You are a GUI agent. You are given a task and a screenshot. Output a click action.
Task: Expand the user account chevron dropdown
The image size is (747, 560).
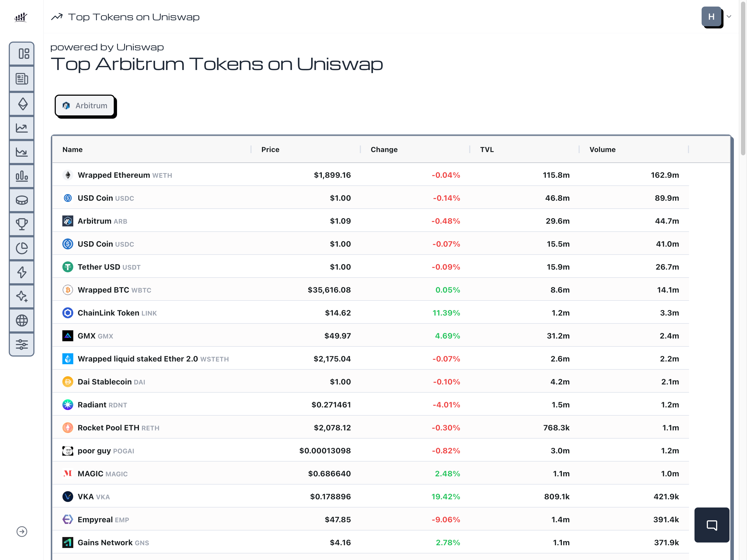point(729,17)
